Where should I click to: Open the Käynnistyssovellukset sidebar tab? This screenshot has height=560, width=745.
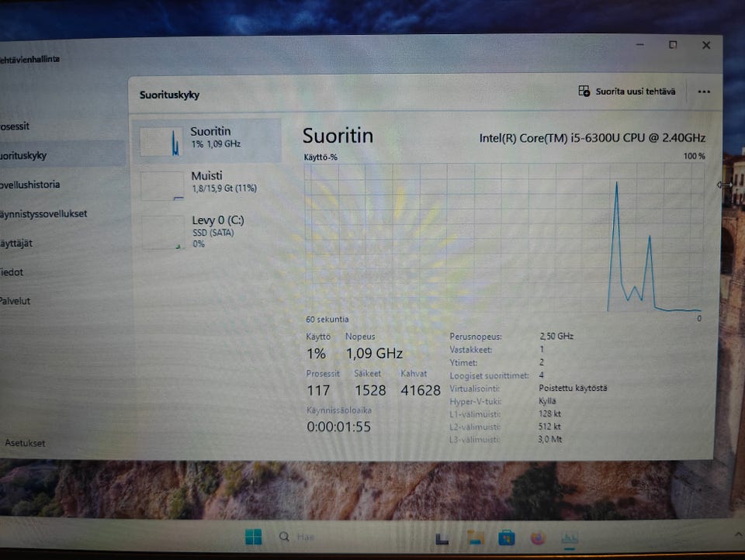(62, 214)
